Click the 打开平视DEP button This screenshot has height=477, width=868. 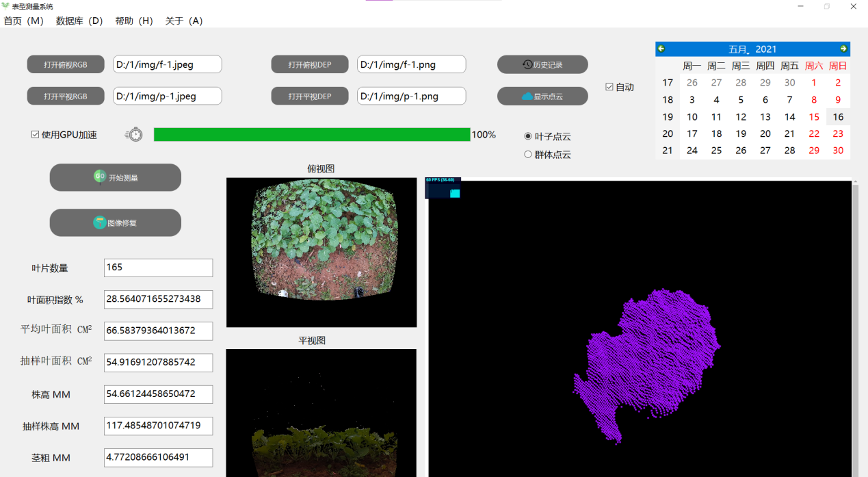310,96
